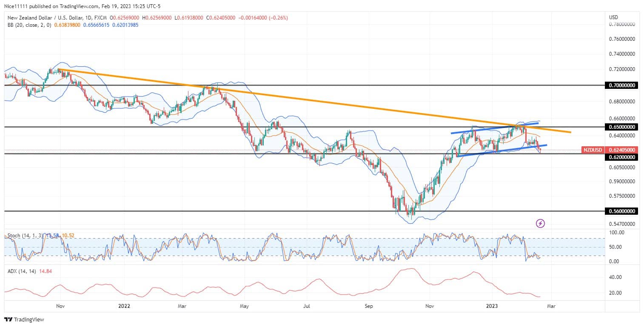This screenshot has height=327, width=644.
Task: Select the 0.56000000 horizontal level label
Action: 622,211
